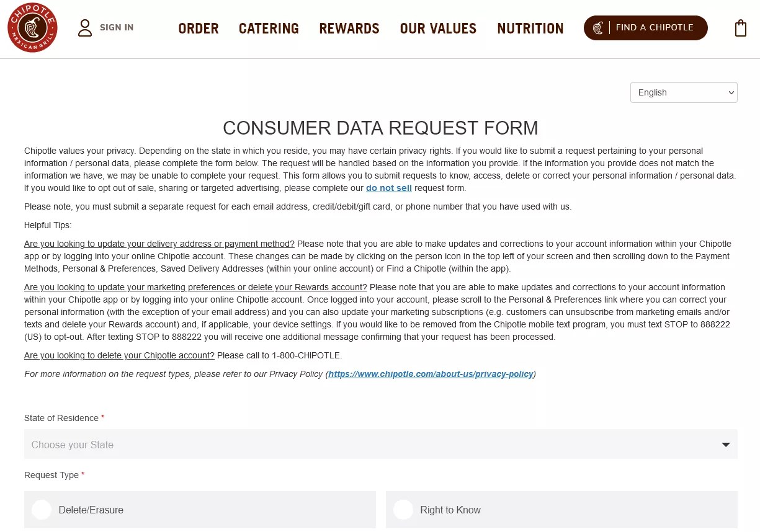The width and height of the screenshot is (760, 532).
Task: Open the OUR VALUES section
Action: coord(438,28)
